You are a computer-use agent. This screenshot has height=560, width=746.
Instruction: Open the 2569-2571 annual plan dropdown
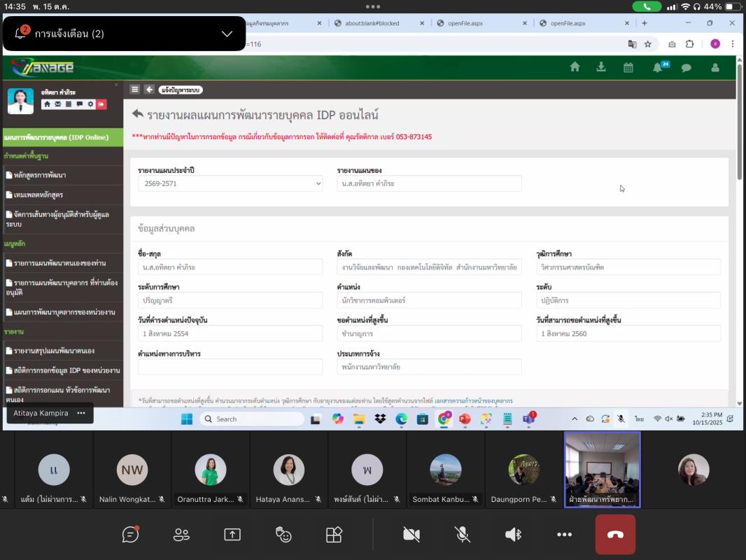click(230, 183)
